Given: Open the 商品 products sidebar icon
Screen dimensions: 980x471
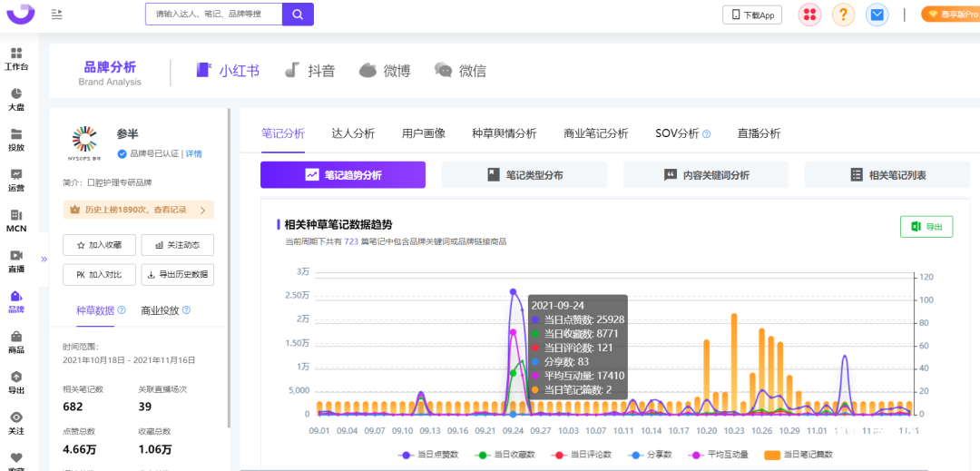Looking at the screenshot, I should pos(16,342).
